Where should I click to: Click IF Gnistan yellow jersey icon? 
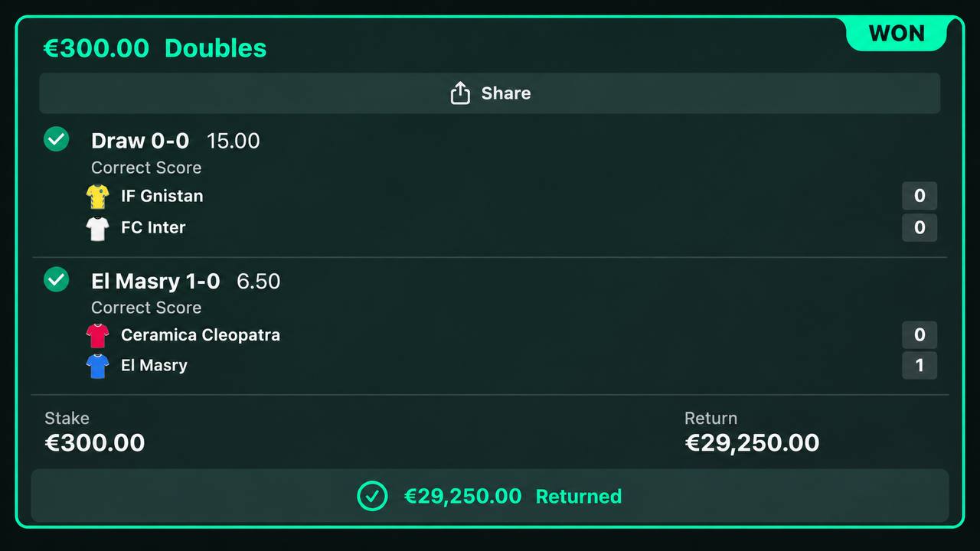98,197
